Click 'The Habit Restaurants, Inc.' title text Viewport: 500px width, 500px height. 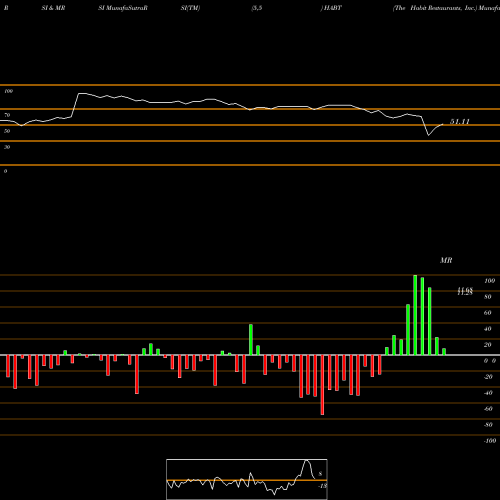[435, 8]
